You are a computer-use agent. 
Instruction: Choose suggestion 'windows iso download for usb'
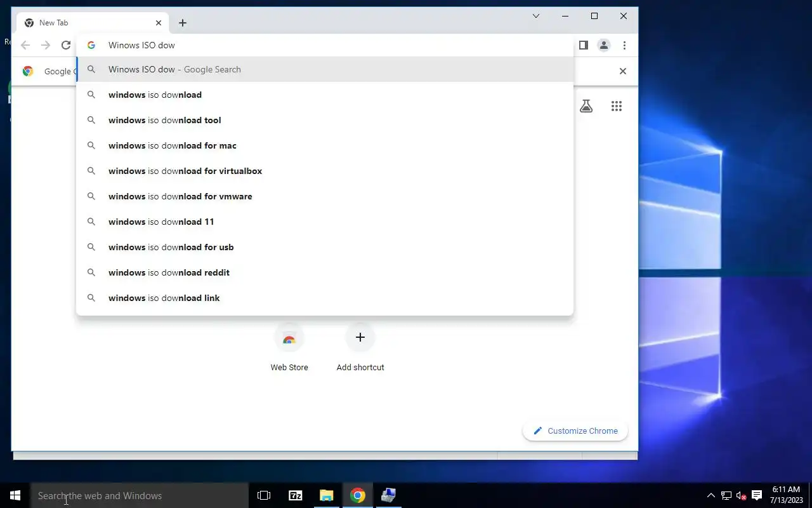point(325,247)
